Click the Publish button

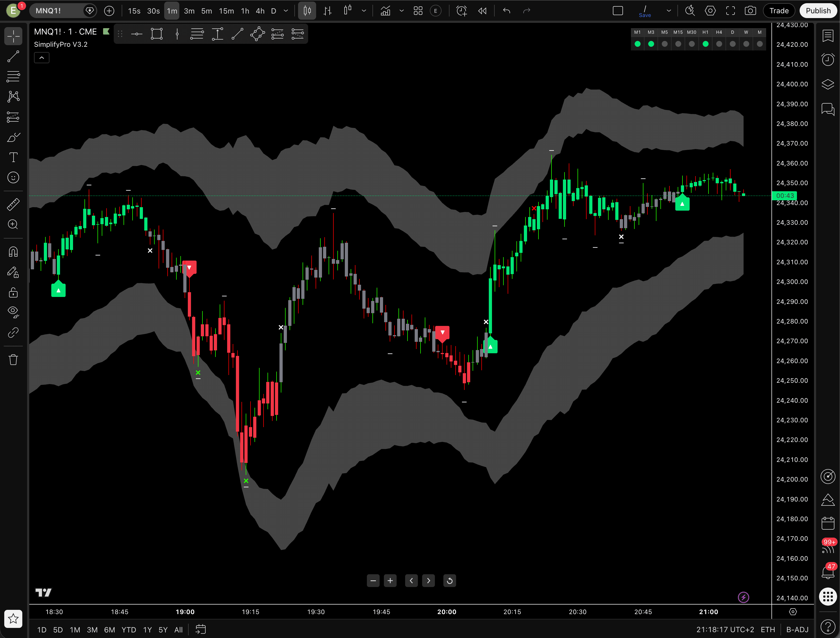coord(818,11)
